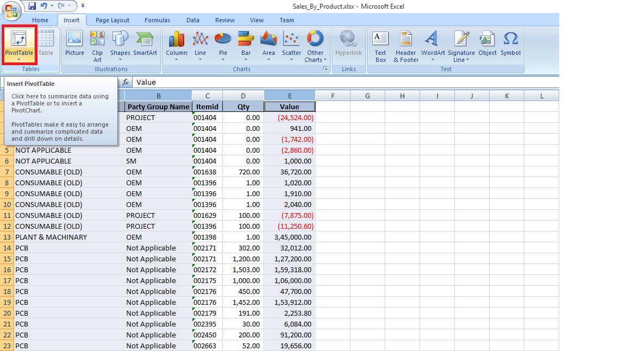
Task: Insert a Bar chart
Action: point(246,46)
